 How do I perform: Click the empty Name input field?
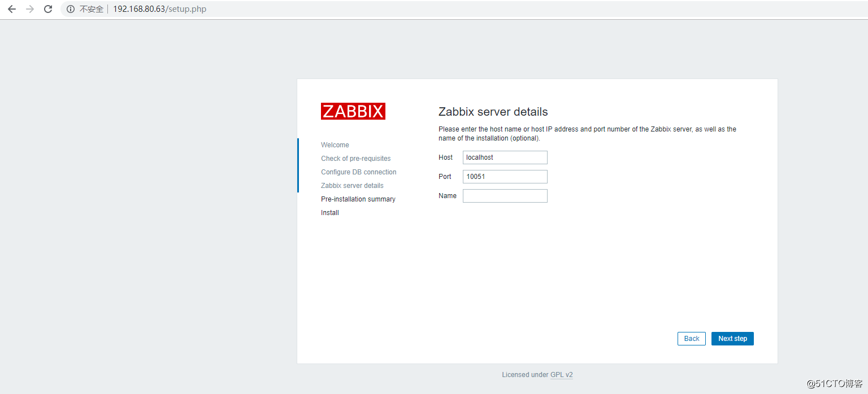[x=505, y=196]
